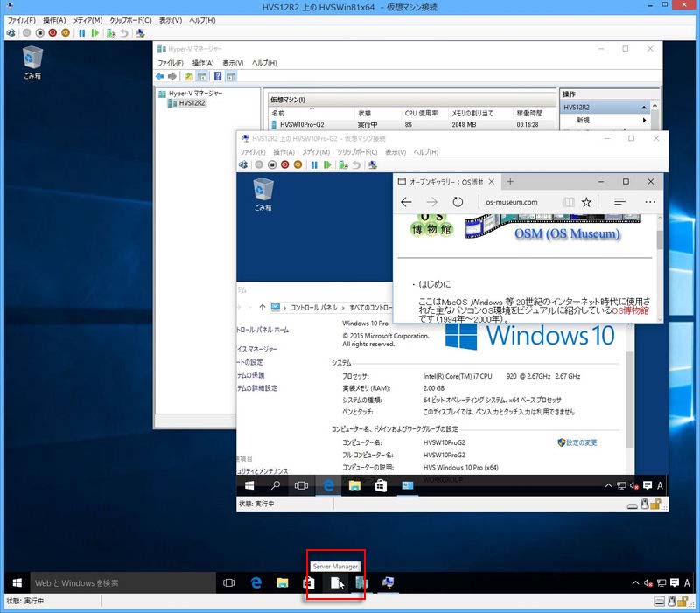Click Reset icon in HVSW10Pro-G2 toolbar
This screenshot has width=700, height=613.
[327, 164]
